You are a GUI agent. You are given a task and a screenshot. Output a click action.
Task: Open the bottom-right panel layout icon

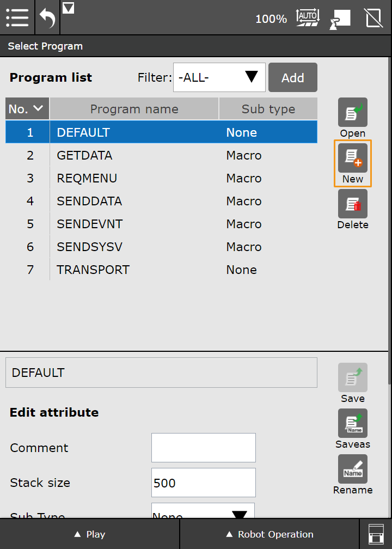tap(376, 534)
